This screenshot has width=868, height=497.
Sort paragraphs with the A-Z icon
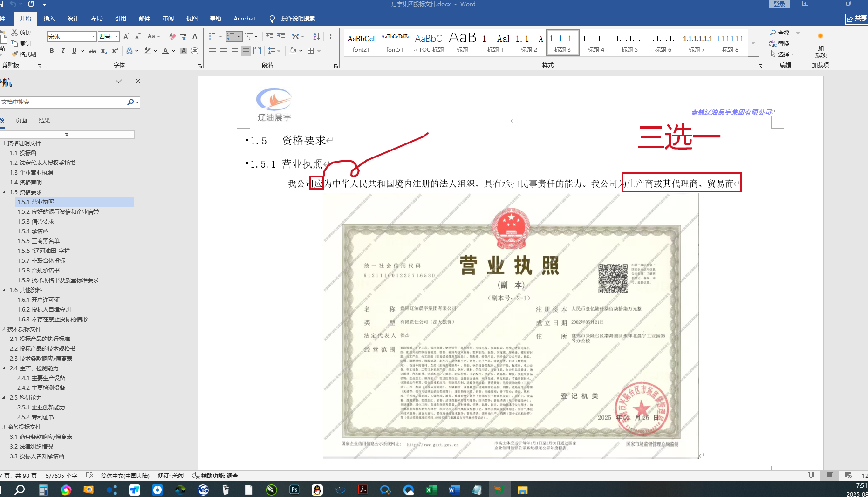[x=316, y=36]
